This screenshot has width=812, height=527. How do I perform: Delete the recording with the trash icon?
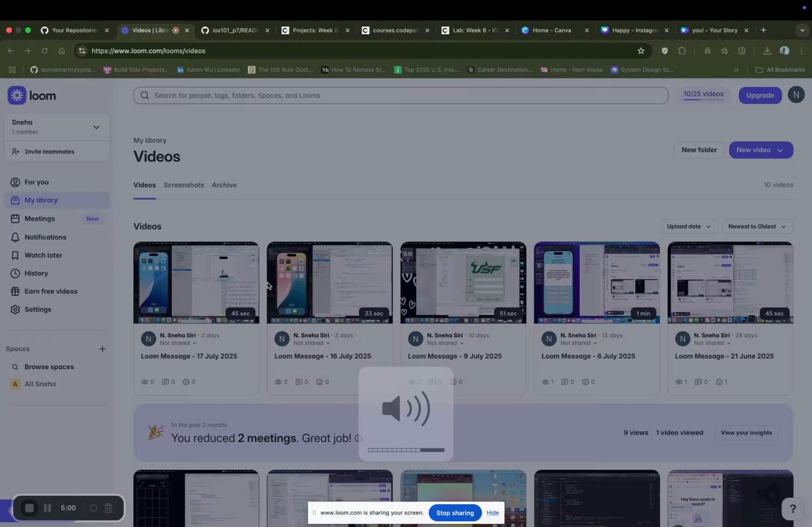click(x=108, y=508)
